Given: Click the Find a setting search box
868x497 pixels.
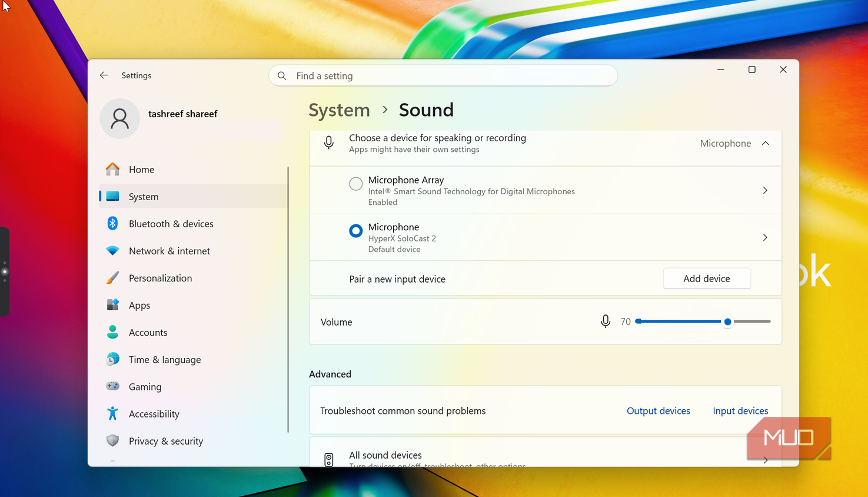Looking at the screenshot, I should click(443, 76).
